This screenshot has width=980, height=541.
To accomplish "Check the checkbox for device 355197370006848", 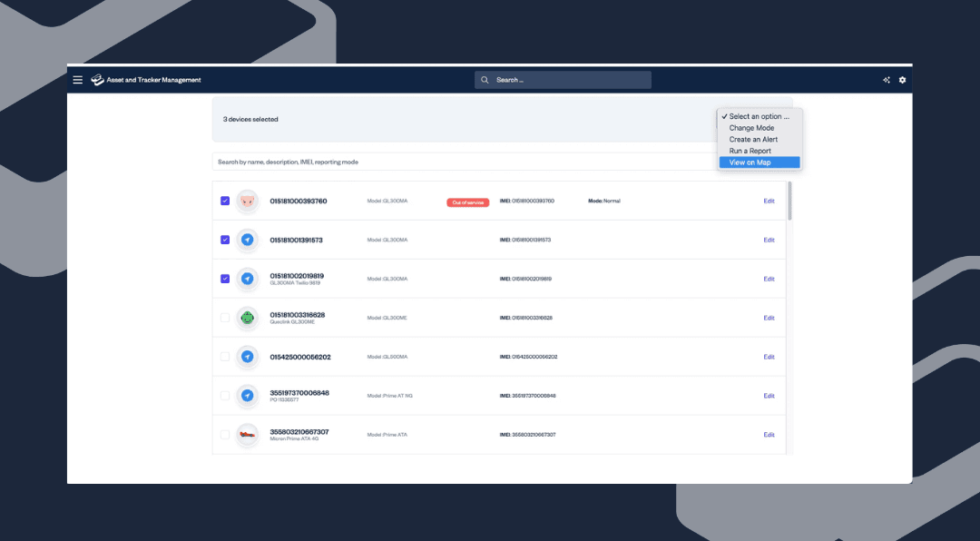I will (225, 396).
